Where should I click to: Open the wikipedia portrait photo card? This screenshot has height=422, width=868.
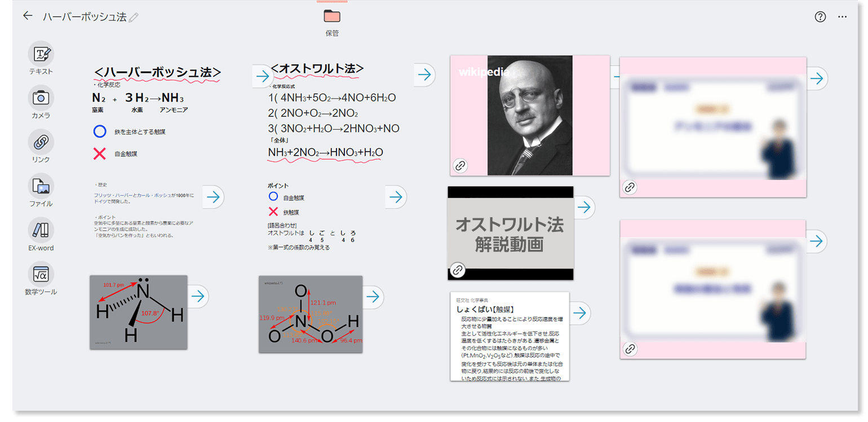(530, 115)
